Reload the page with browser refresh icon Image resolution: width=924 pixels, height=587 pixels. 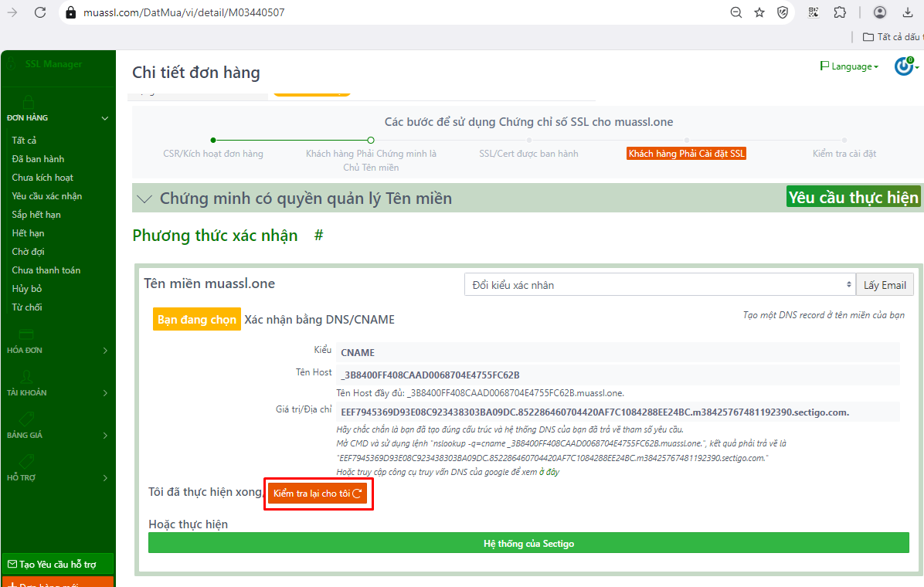tap(40, 12)
